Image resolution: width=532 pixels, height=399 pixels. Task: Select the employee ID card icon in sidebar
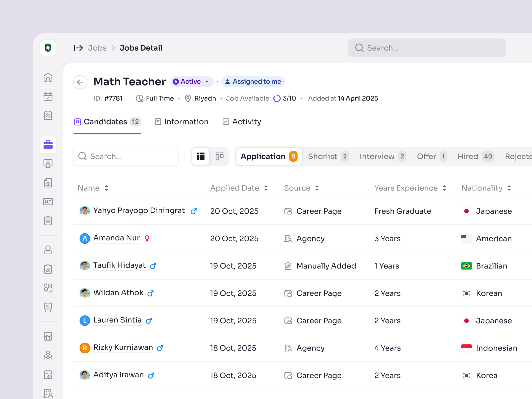[48, 202]
